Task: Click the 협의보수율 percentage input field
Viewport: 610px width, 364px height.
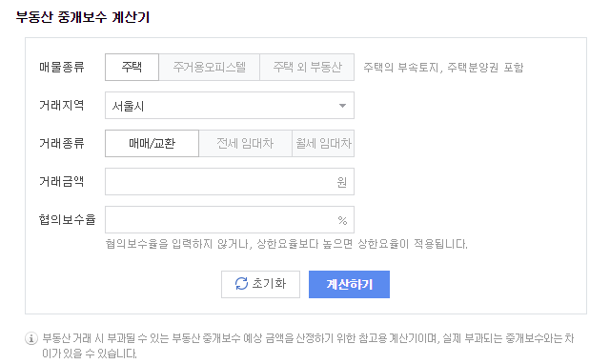Action: pos(230,220)
